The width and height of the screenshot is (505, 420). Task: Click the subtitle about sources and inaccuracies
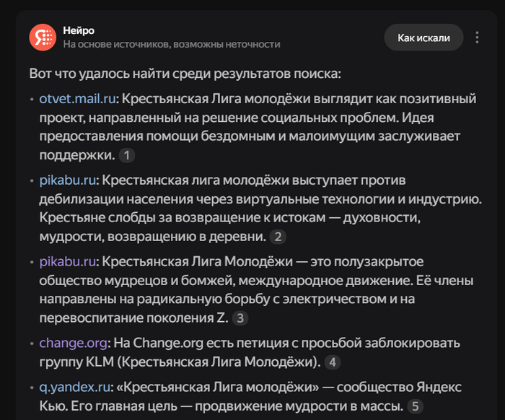click(172, 44)
